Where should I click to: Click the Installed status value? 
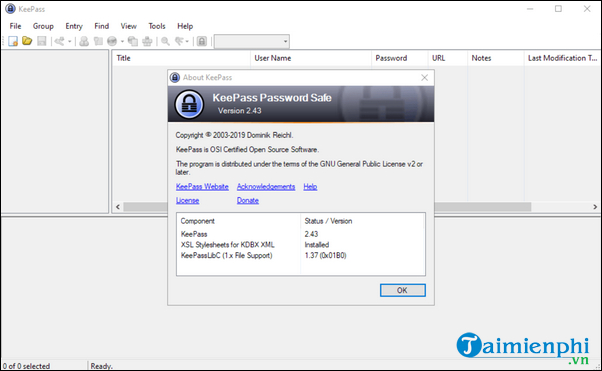[317, 245]
